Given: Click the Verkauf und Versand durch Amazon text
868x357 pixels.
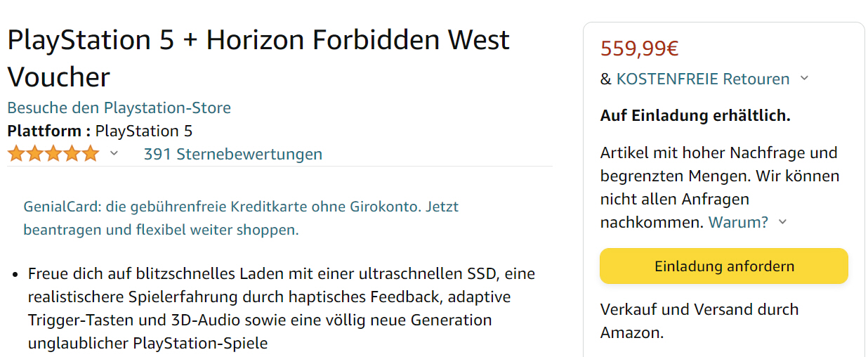Looking at the screenshot, I should click(x=699, y=320).
